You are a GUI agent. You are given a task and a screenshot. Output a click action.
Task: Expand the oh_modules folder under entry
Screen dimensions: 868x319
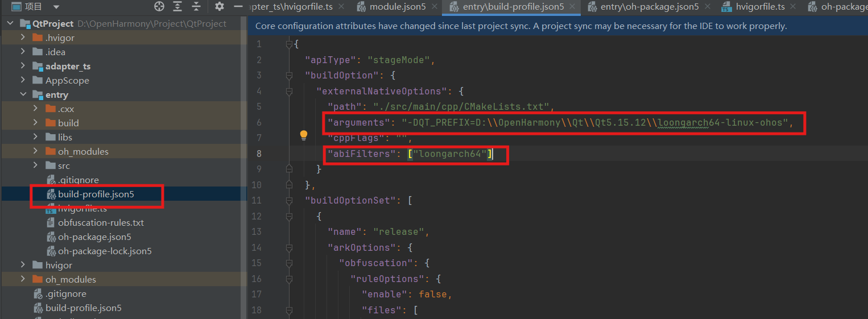pos(35,151)
